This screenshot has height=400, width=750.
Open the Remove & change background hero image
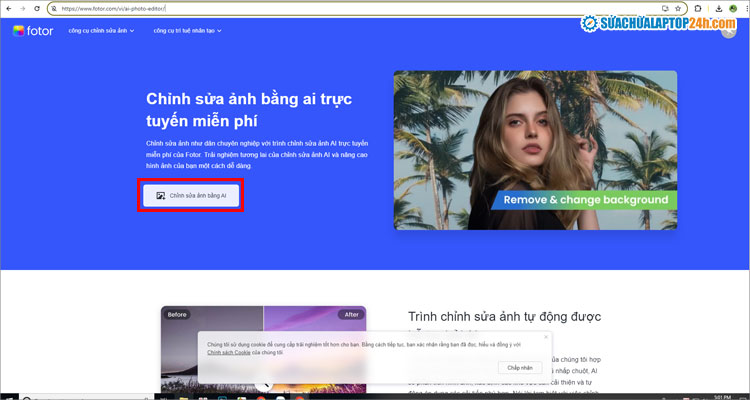pos(535,150)
